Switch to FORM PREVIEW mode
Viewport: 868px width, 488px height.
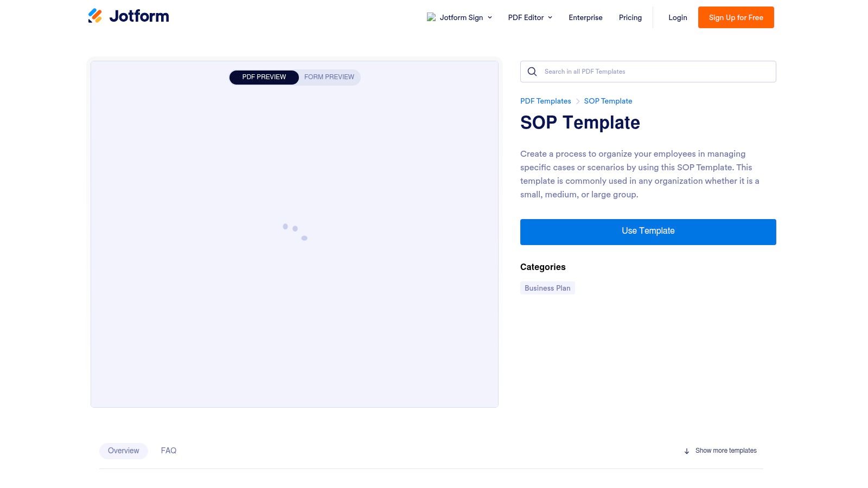point(329,77)
